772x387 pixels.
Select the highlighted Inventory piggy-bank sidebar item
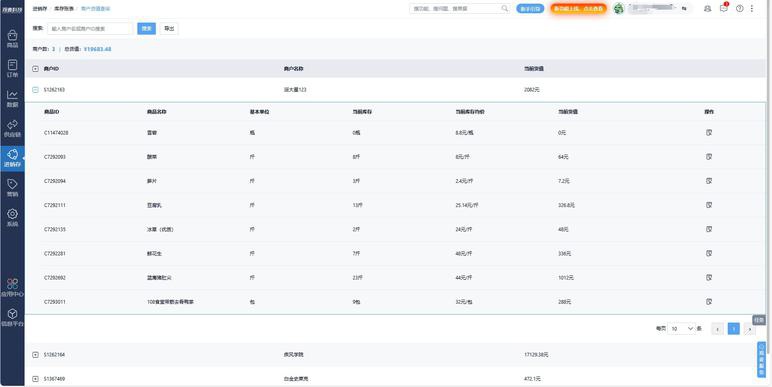[12, 158]
